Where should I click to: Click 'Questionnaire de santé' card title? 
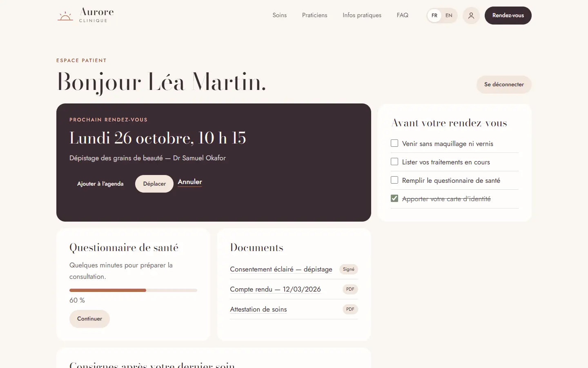(x=124, y=248)
